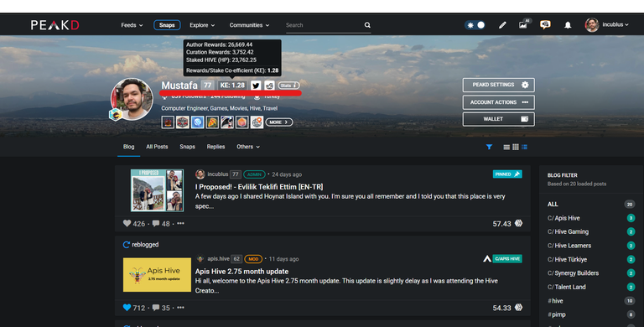Open the Wallet button
Image resolution: width=644 pixels, height=327 pixels.
(x=499, y=119)
